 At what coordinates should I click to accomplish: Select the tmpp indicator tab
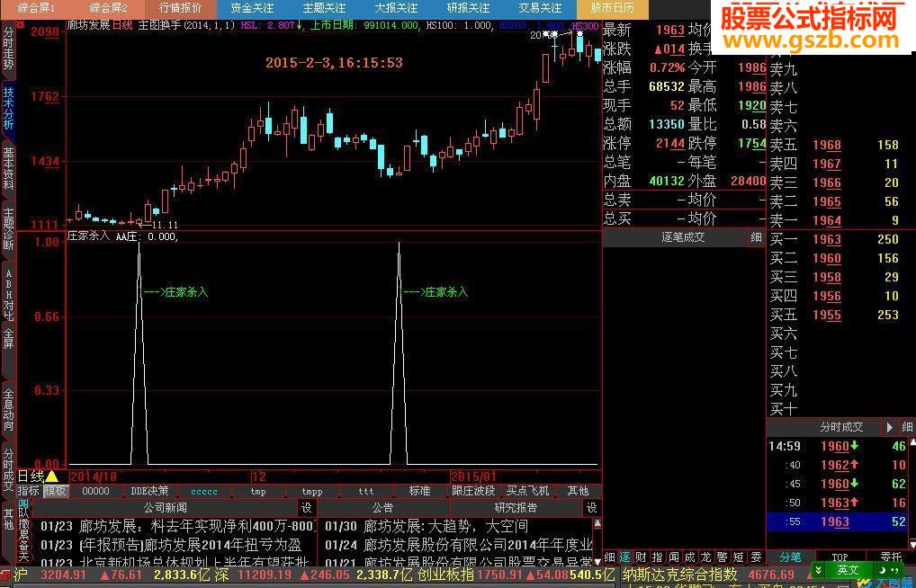coord(312,491)
